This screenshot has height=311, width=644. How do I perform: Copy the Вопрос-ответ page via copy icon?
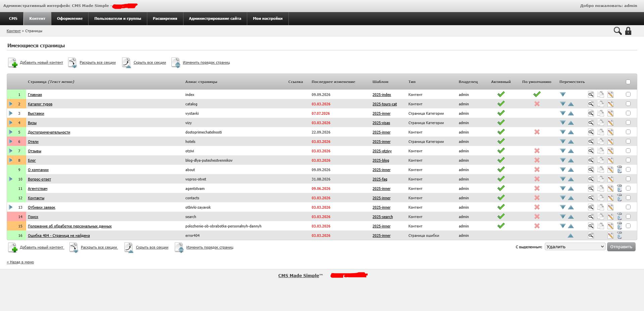click(x=601, y=179)
